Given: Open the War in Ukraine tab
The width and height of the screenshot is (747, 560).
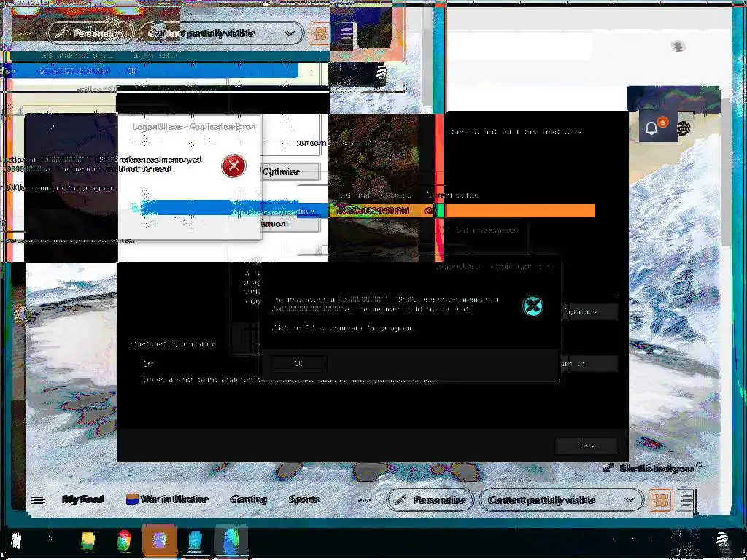Looking at the screenshot, I should pos(167,499).
